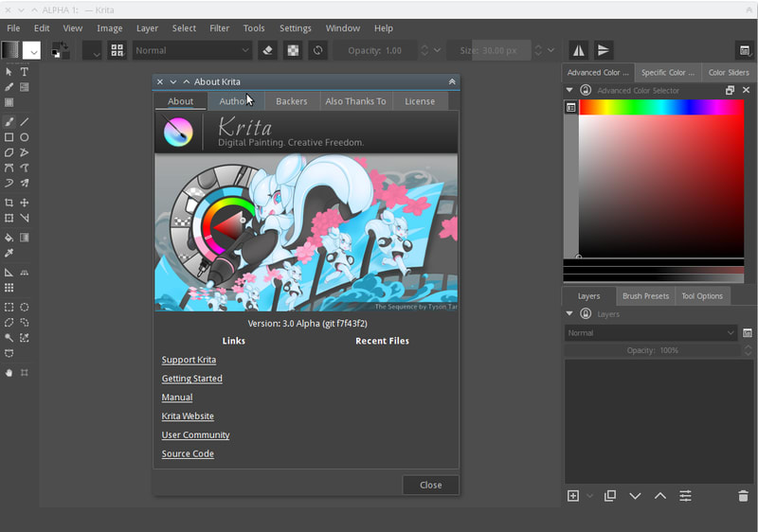The height and width of the screenshot is (532, 758).
Task: Choose the Ellipse shape tool
Action: tap(25, 137)
